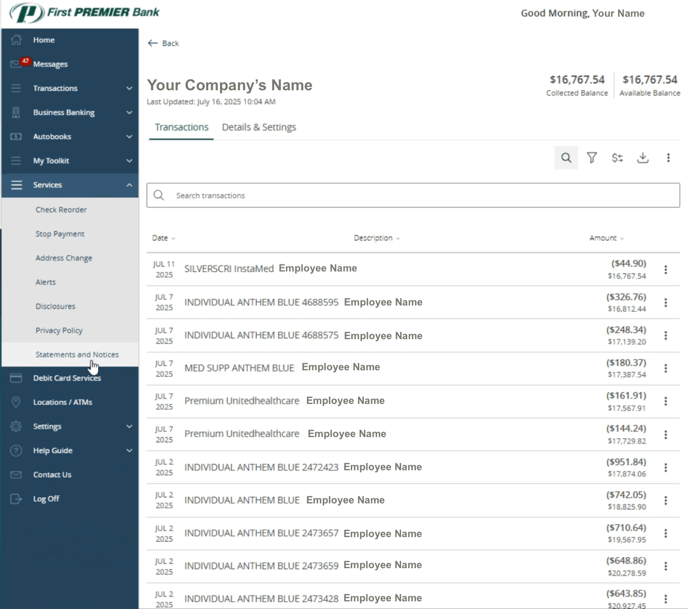The height and width of the screenshot is (609, 688).
Task: Open Stop Payment under Services
Action: click(x=60, y=234)
